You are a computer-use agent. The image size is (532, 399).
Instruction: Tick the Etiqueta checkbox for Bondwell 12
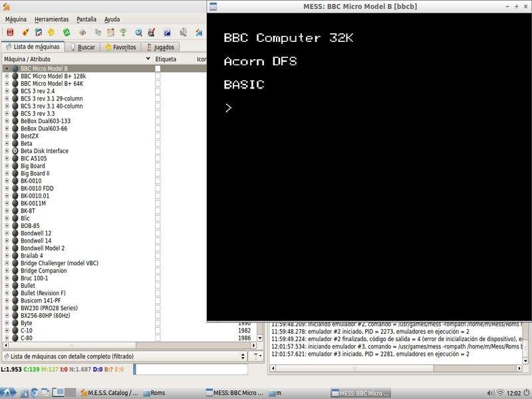[158, 233]
